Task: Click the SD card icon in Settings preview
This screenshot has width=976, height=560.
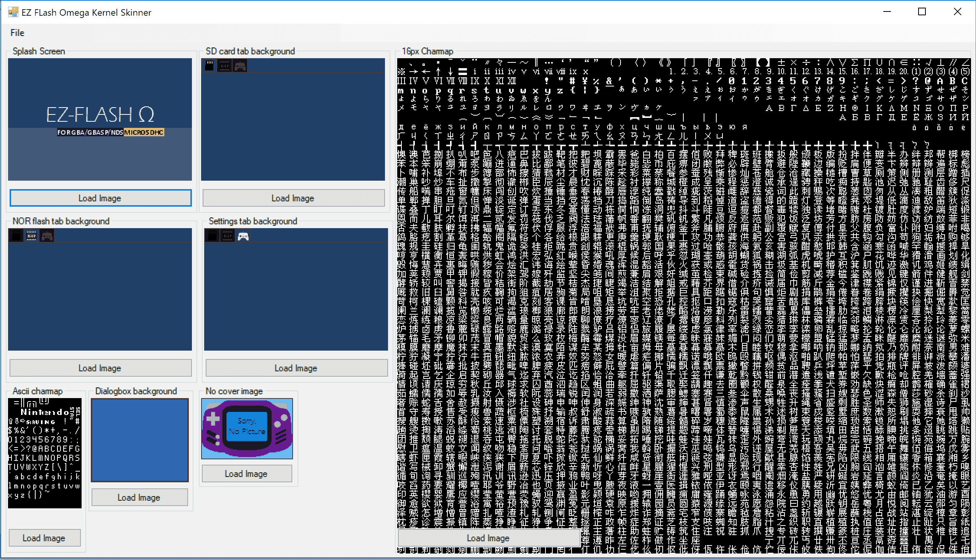Action: pos(213,236)
